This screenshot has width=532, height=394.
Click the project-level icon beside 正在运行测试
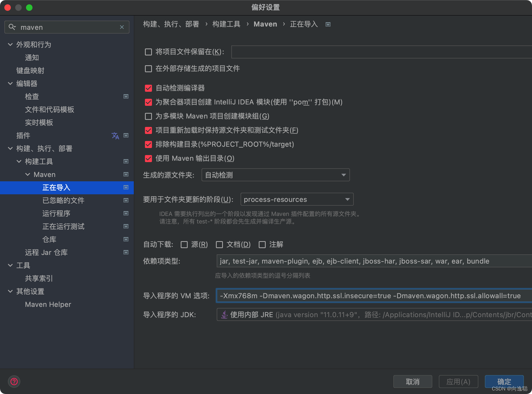126,226
